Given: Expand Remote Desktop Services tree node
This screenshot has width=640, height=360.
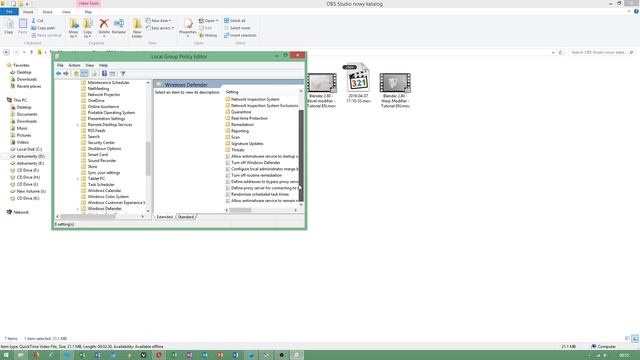Looking at the screenshot, I should pyautogui.click(x=78, y=124).
